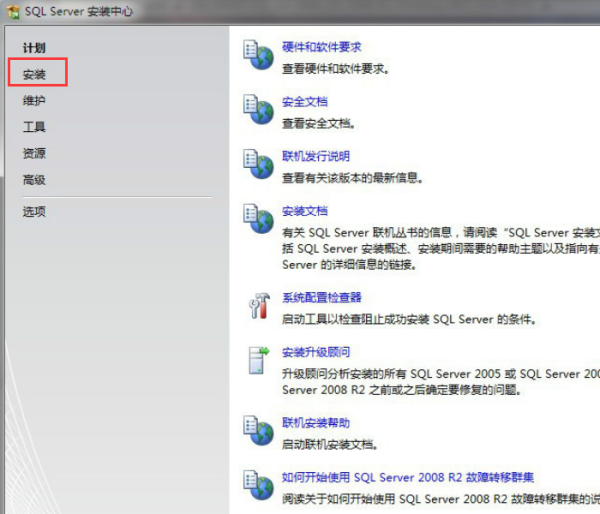Go to the 工具 sidebar category
Screen dimensions: 600x514
(34, 127)
